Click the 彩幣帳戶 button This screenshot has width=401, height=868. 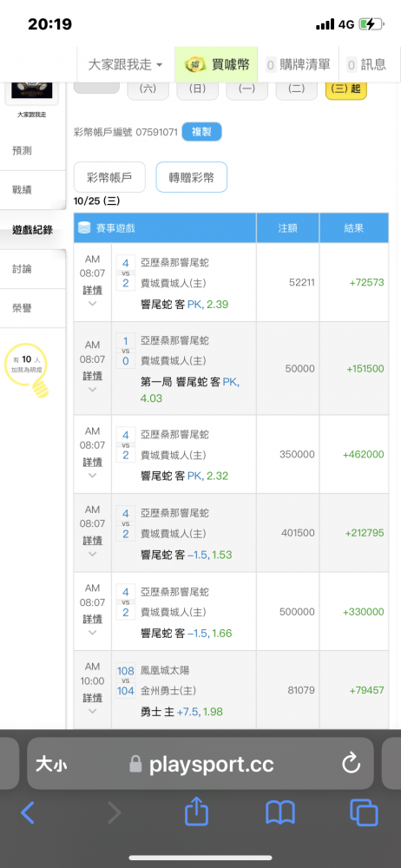109,177
